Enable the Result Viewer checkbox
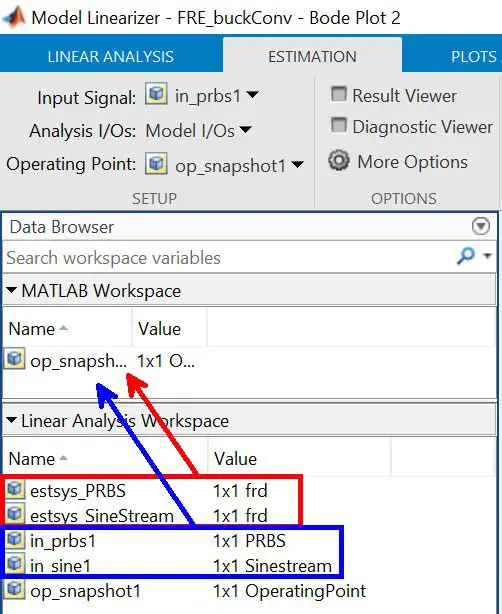 pyautogui.click(x=339, y=94)
